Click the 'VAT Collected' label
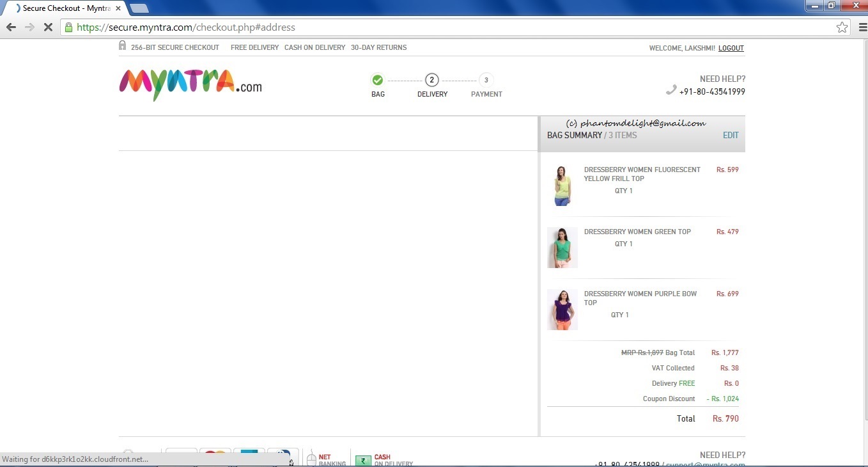This screenshot has width=868, height=467. pyautogui.click(x=673, y=368)
